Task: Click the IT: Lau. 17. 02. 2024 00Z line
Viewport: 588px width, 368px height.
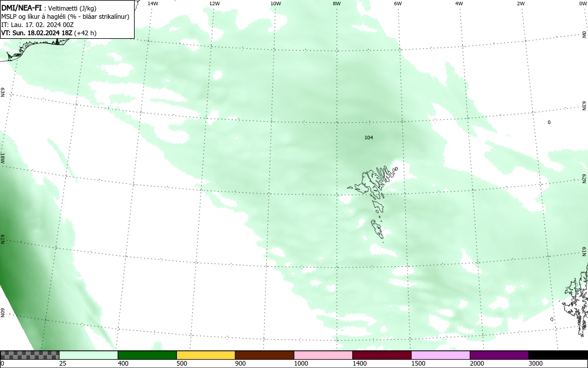Action: coord(38,25)
